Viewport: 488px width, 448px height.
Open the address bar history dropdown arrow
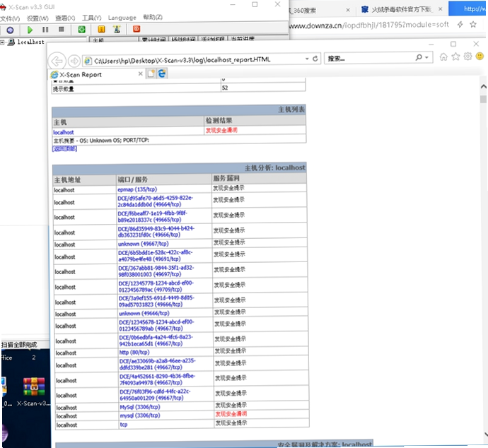307,59
